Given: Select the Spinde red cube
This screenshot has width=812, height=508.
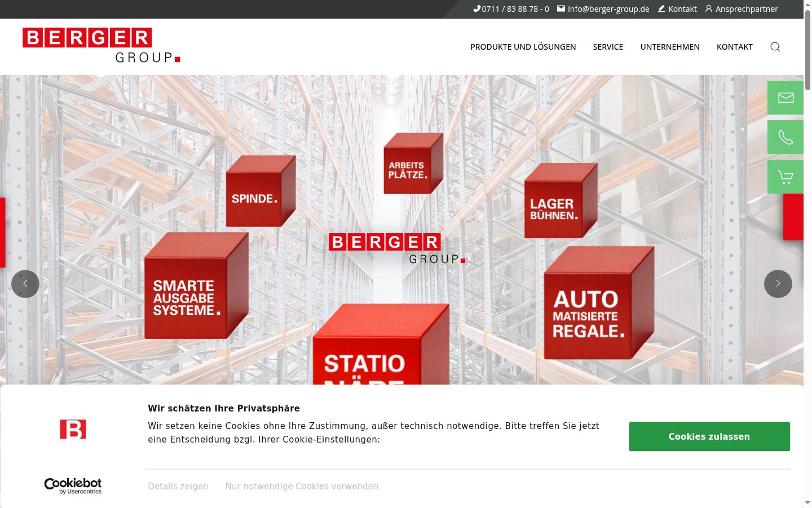Looking at the screenshot, I should point(261,191).
